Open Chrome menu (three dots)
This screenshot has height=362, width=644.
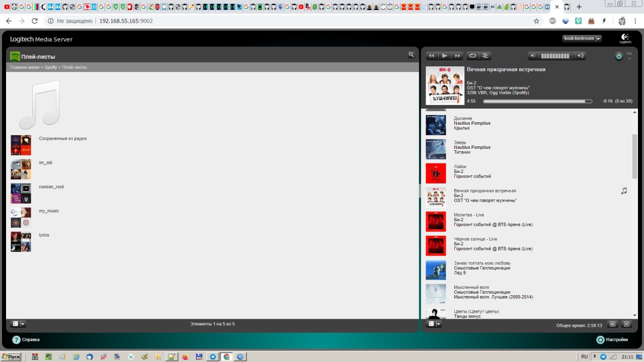coord(636,21)
